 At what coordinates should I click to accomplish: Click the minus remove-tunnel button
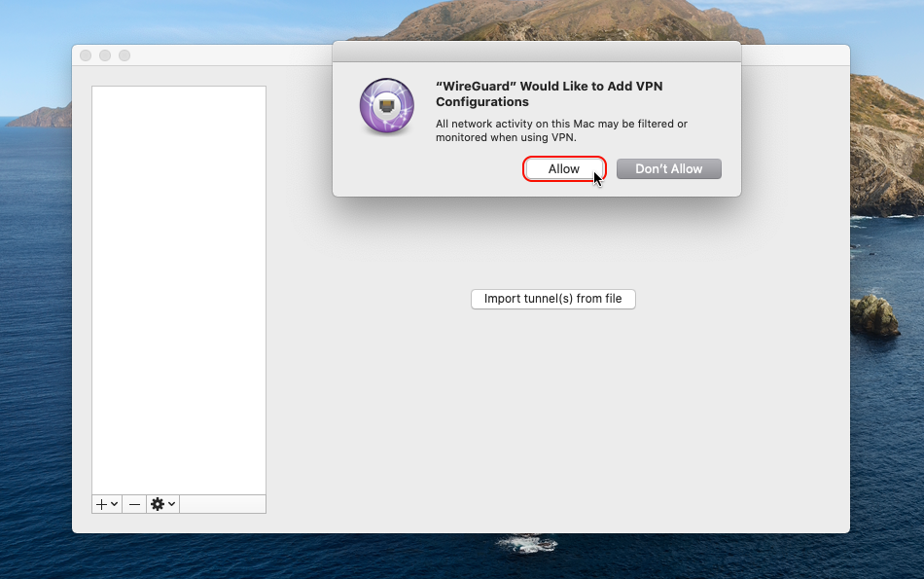click(x=134, y=504)
